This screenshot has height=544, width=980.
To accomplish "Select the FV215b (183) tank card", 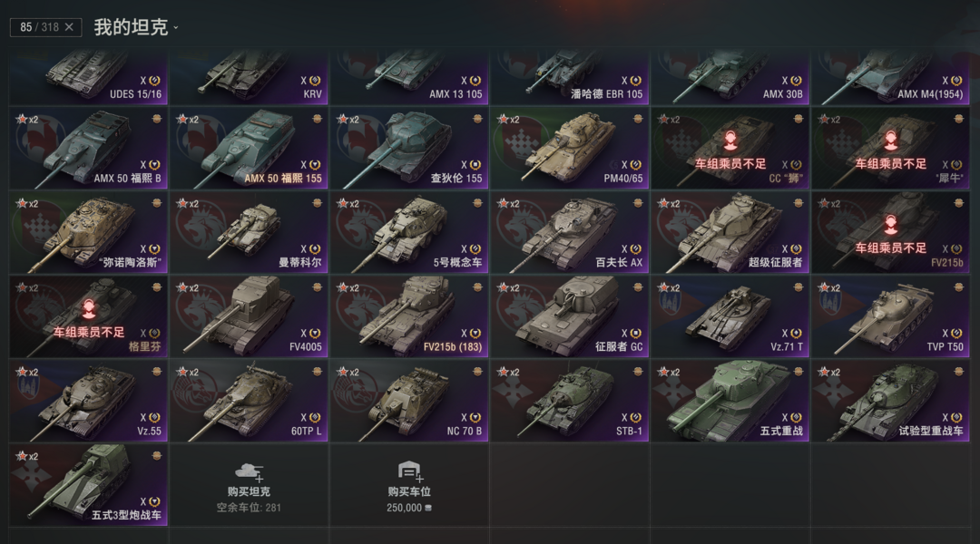I will point(409,316).
